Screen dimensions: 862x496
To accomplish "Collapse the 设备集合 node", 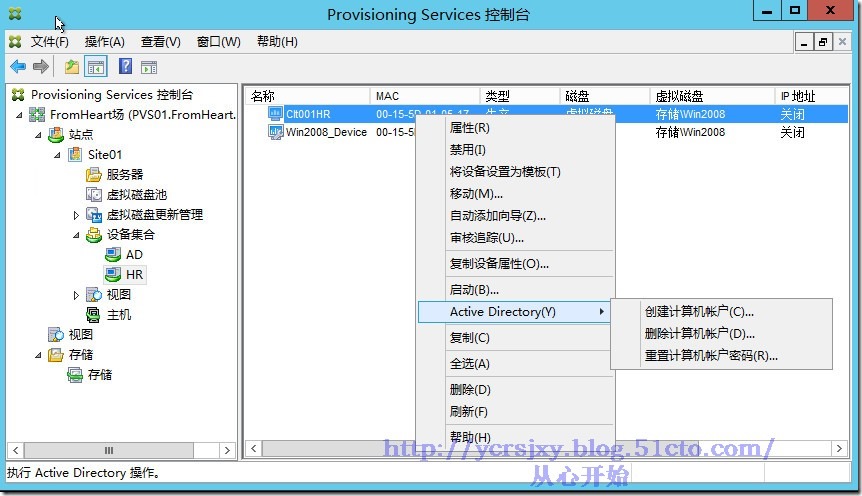I will click(76, 235).
